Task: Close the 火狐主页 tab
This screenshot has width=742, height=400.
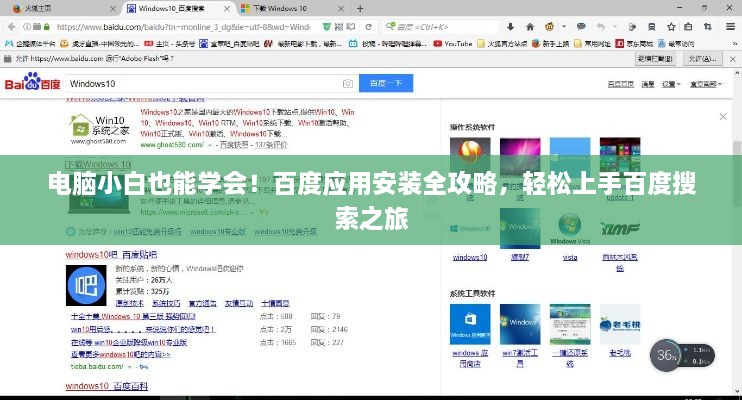Action: [113, 9]
